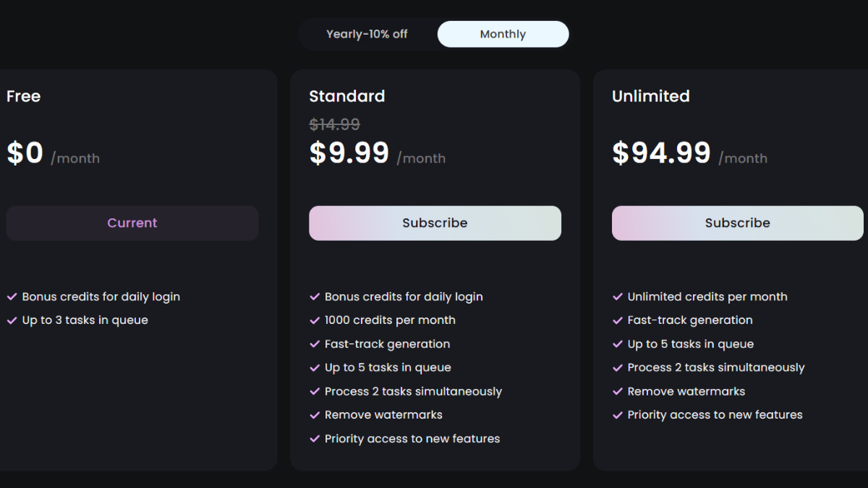Click checkmark by Free plan's Bonus credits
This screenshot has height=488, width=868.
point(12,296)
